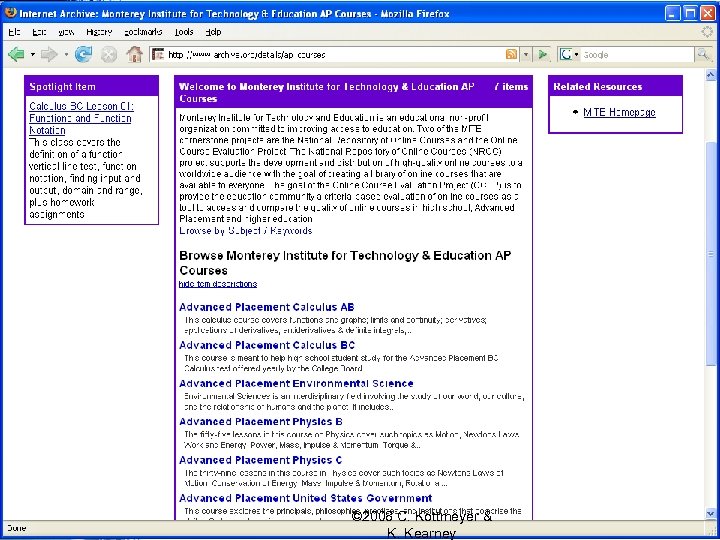Click the Stop loading icon
Screen dimensions: 720x540
click(108, 55)
